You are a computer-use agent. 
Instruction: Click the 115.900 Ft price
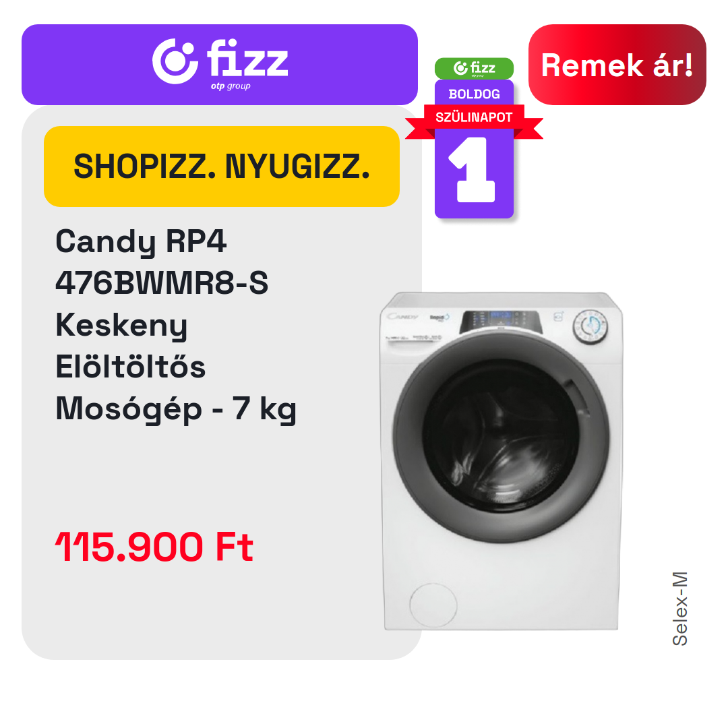tap(154, 547)
